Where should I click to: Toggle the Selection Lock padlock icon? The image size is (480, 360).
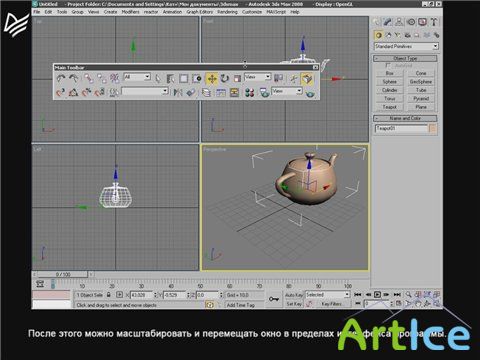pos(109,295)
